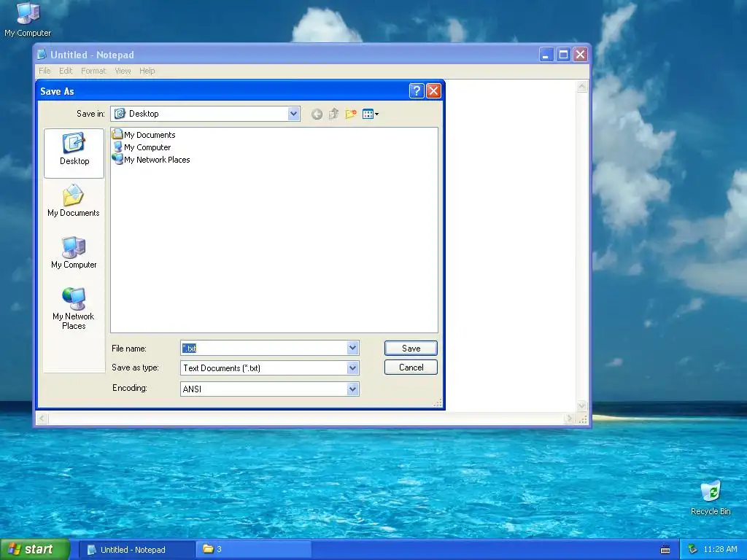Click the Save button
This screenshot has width=747, height=560.
click(411, 348)
